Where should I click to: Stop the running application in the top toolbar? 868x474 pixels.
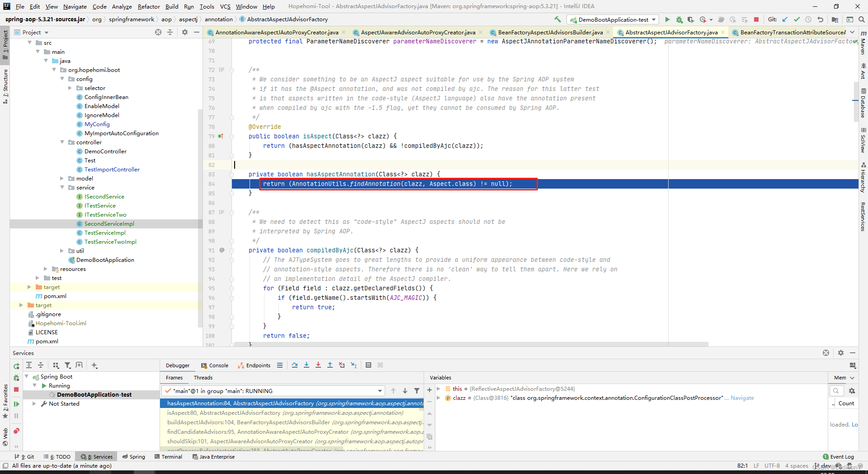(756, 19)
